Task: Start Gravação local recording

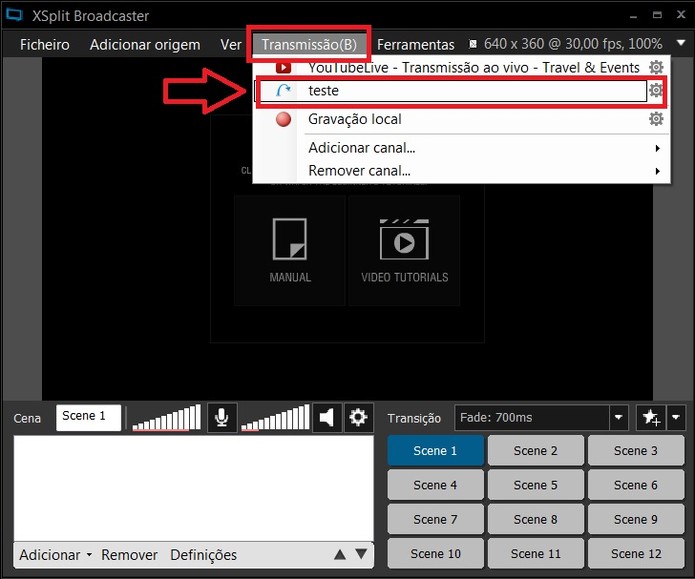Action: [x=355, y=119]
